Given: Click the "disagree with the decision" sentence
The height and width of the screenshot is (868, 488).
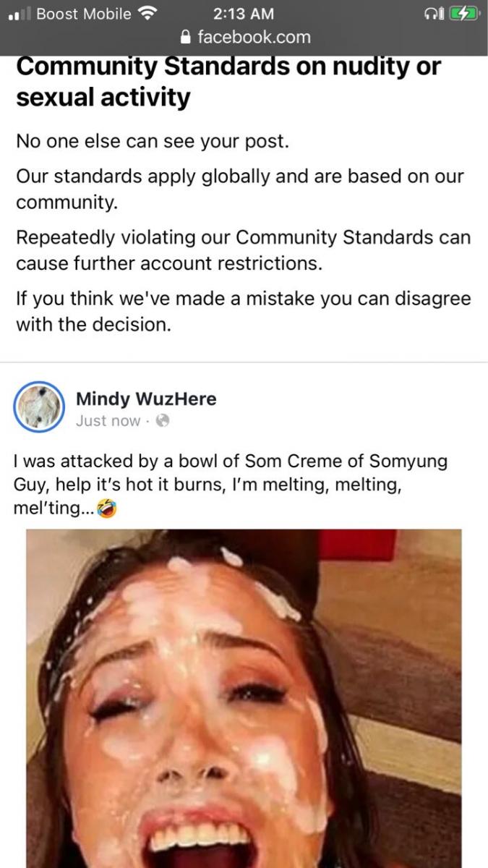Looking at the screenshot, I should coord(243,311).
